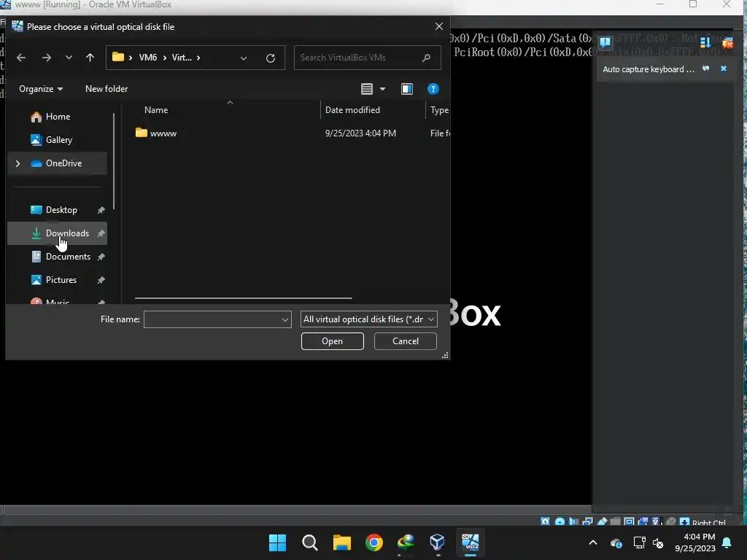Image resolution: width=747 pixels, height=560 pixels.
Task: Close the choose optical disk dialog
Action: [x=438, y=27]
